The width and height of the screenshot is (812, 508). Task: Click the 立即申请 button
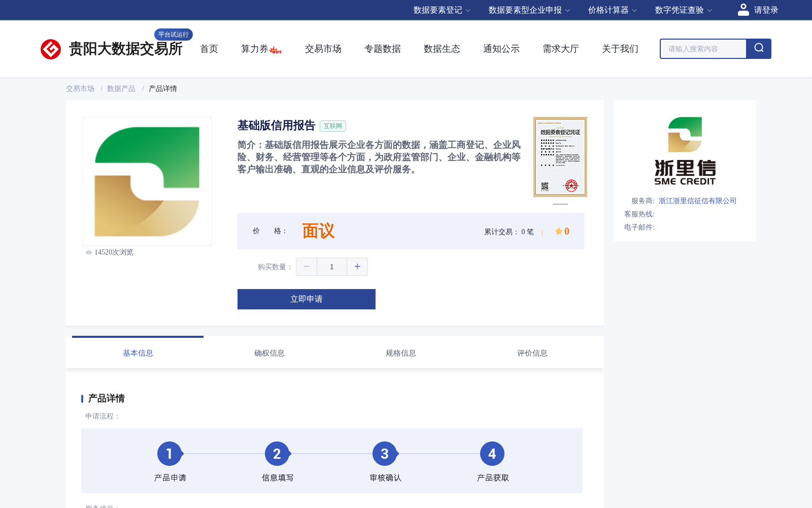pyautogui.click(x=307, y=299)
